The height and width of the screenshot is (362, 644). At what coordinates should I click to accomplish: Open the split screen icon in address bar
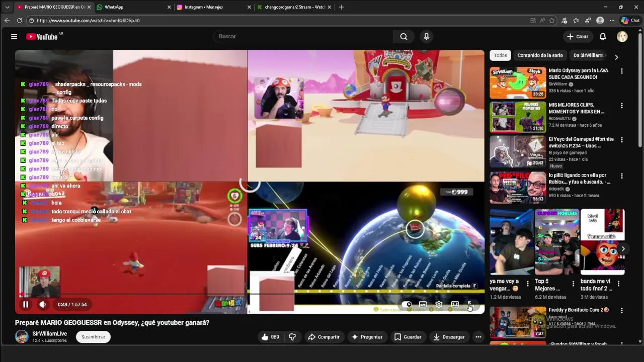coord(533,21)
